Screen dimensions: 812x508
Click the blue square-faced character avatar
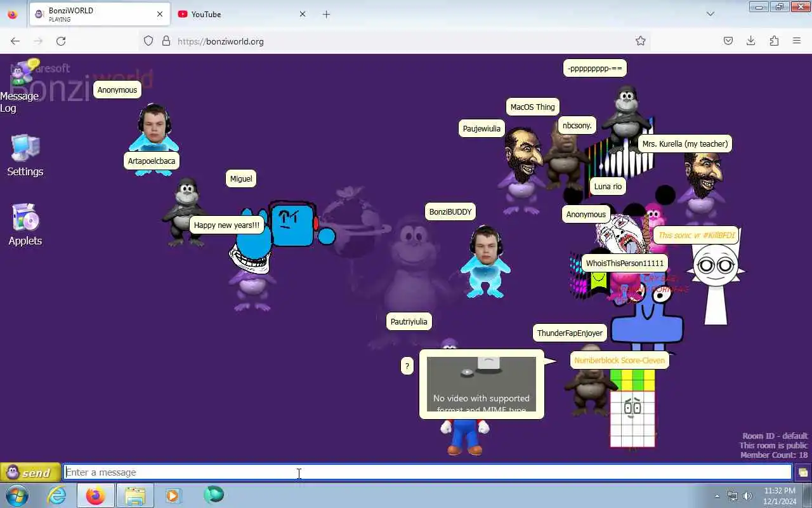tap(292, 225)
